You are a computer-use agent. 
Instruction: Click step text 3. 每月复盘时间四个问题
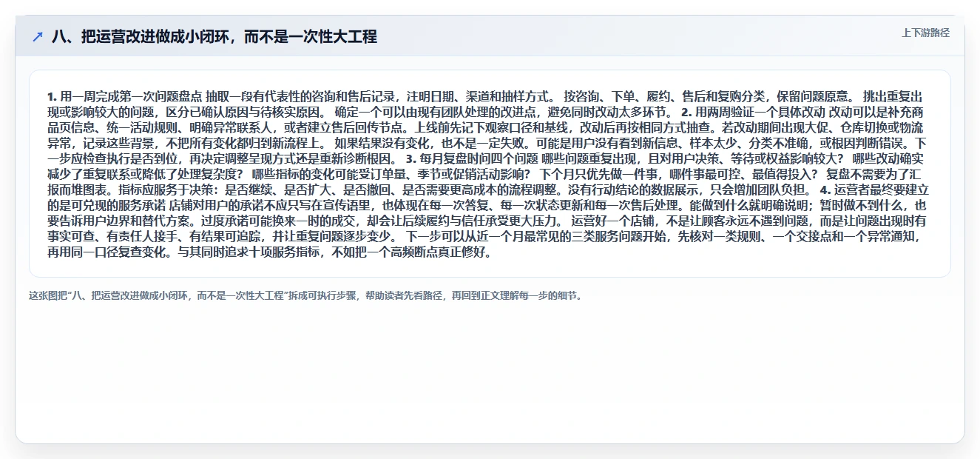tap(472, 159)
